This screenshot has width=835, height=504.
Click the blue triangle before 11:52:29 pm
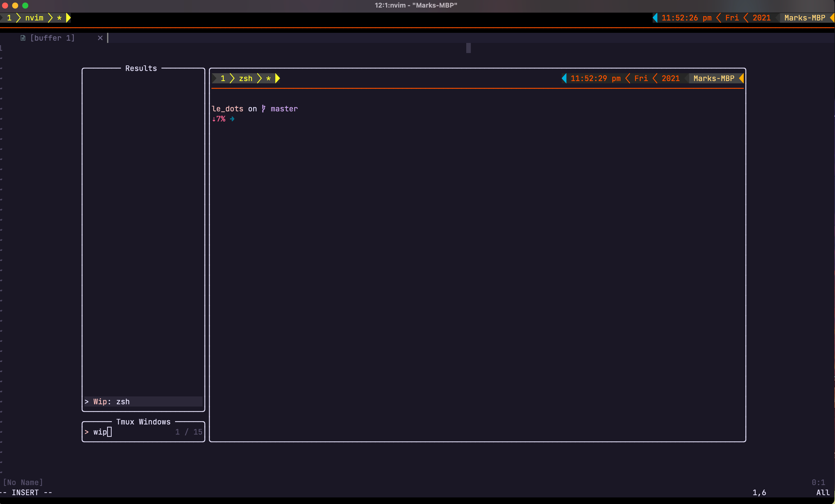[x=564, y=78]
